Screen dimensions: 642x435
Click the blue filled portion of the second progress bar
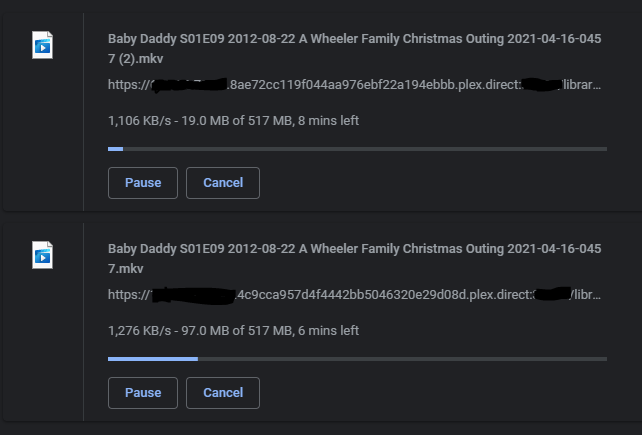point(152,358)
